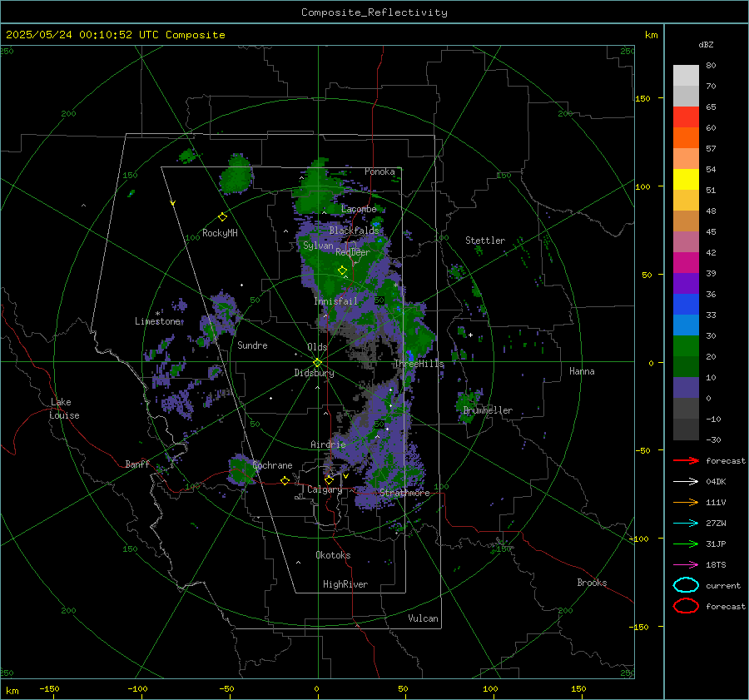Click the Olds town label

point(317,347)
